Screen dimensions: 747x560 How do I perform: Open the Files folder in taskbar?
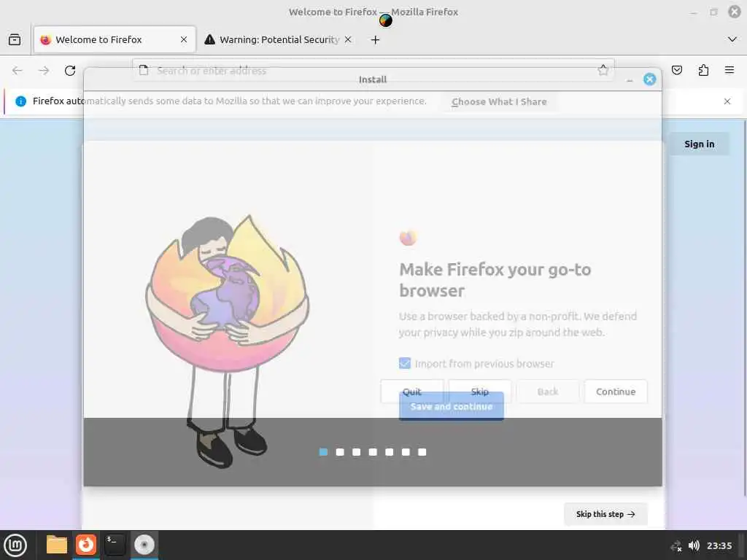coord(57,545)
